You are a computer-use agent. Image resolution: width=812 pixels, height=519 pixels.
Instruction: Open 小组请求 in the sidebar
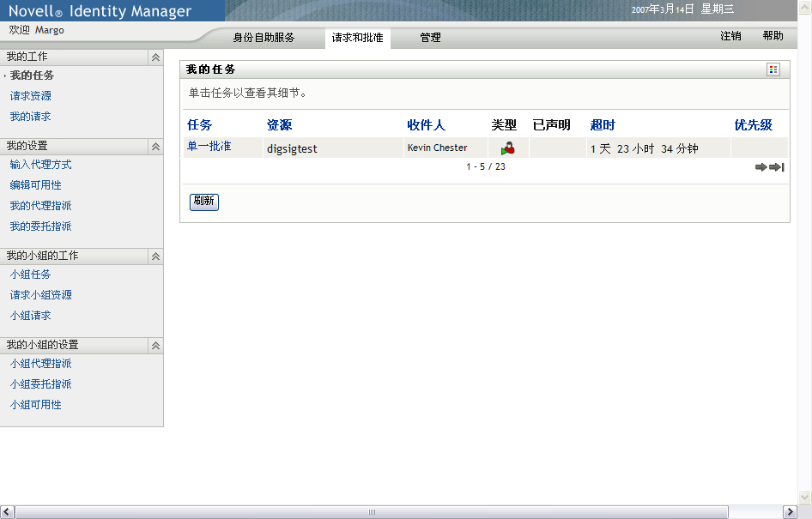point(31,316)
